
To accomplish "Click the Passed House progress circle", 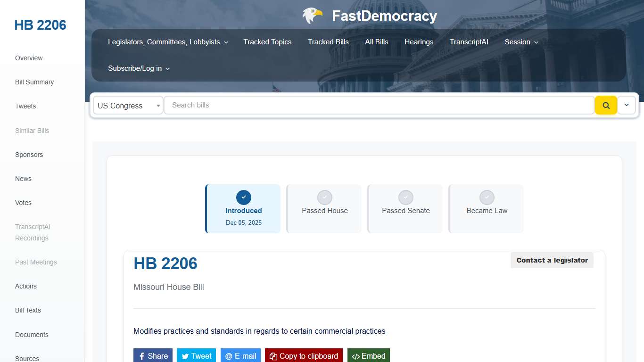I will (x=324, y=197).
